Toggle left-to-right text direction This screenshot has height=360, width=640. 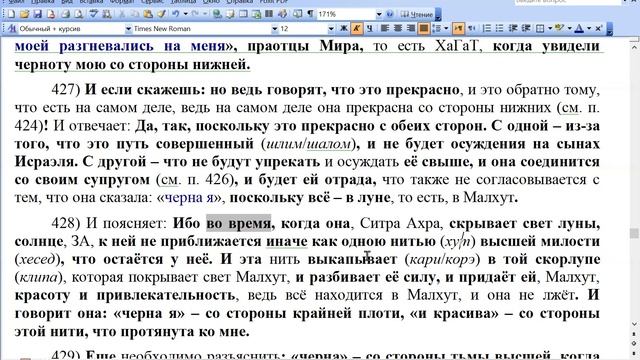(x=458, y=28)
